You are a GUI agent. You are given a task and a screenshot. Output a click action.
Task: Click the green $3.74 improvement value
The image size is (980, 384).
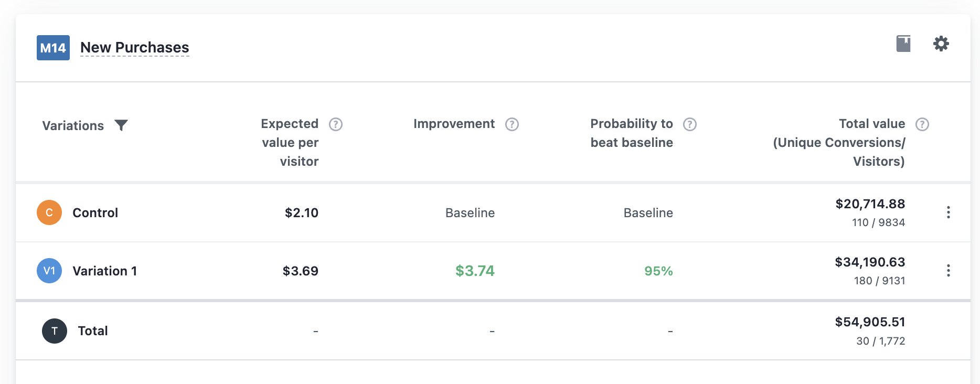[475, 271]
